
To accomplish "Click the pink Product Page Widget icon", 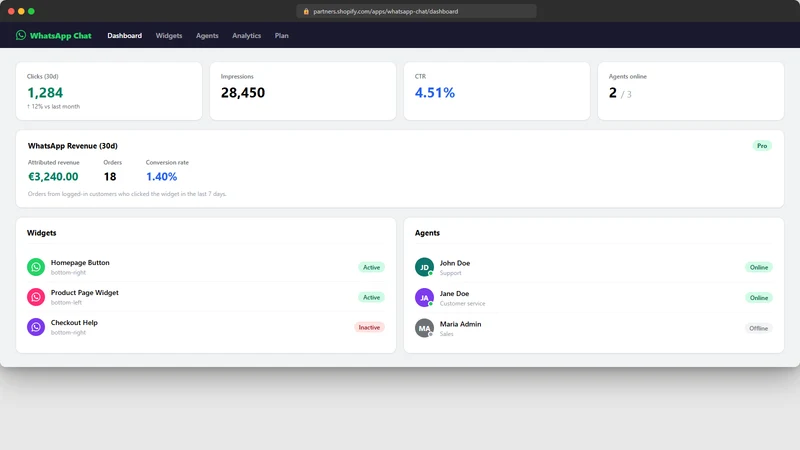I will point(36,297).
